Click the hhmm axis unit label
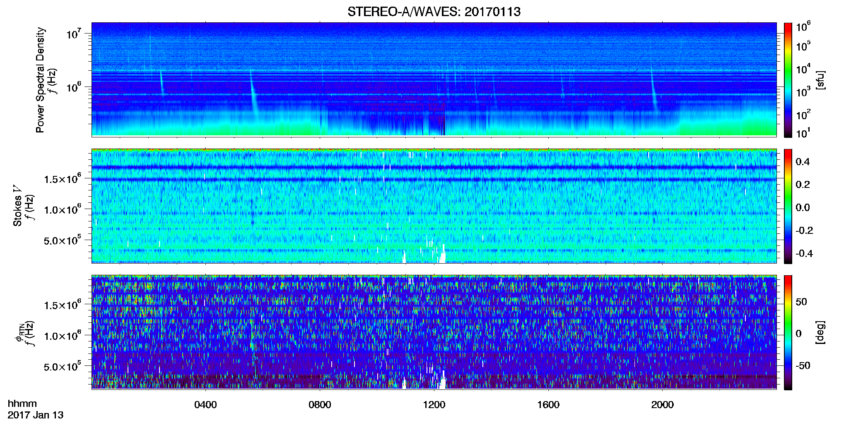 click(x=22, y=404)
